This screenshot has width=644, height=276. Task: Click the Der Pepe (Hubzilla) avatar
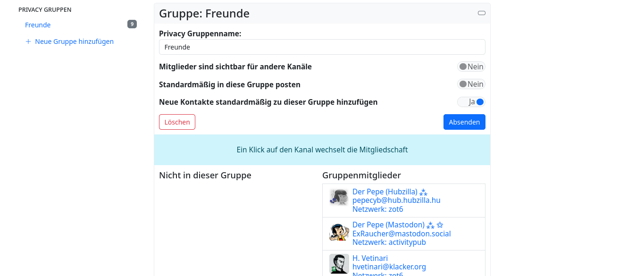click(x=339, y=197)
